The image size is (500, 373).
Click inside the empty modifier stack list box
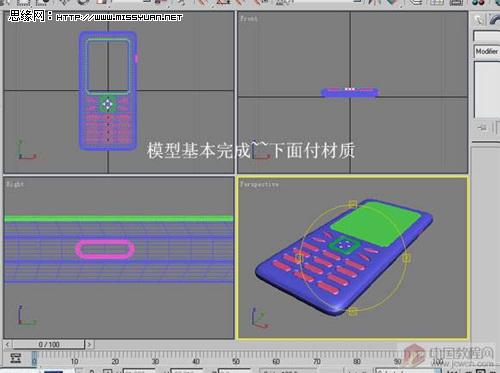point(487,89)
